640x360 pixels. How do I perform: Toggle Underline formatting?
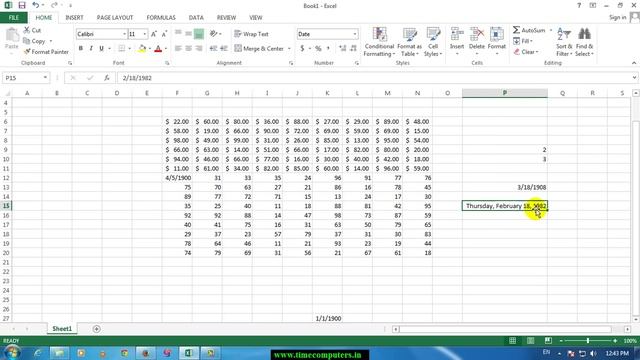click(101, 49)
